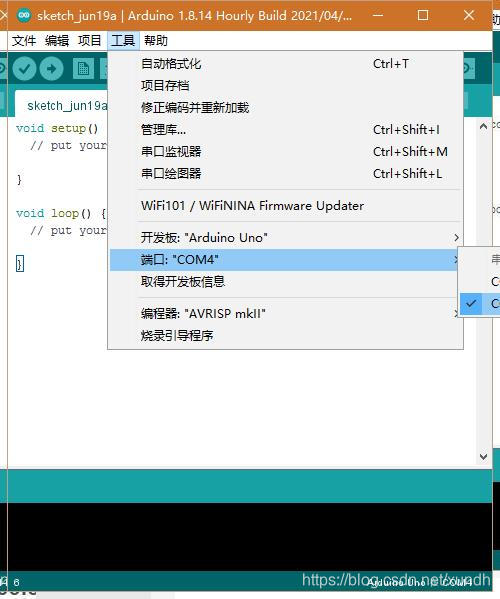Select the checked COM port entry
500x599 pixels.
(x=480, y=304)
